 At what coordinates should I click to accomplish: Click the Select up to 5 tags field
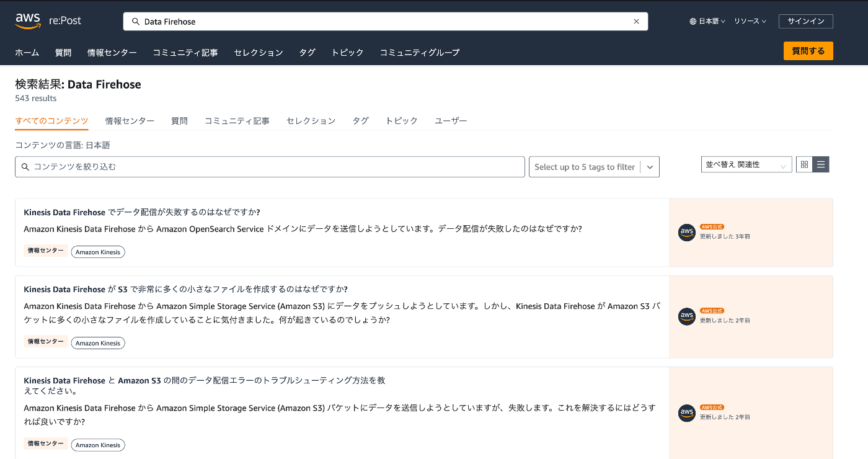click(585, 167)
